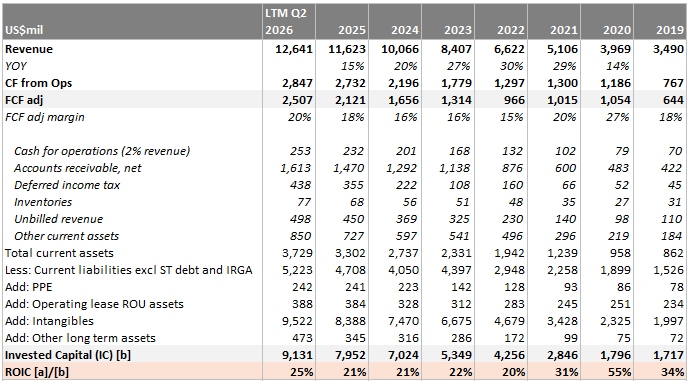The height and width of the screenshot is (381, 687).
Task: Select Current liabilities value 5,223
Action: (297, 270)
